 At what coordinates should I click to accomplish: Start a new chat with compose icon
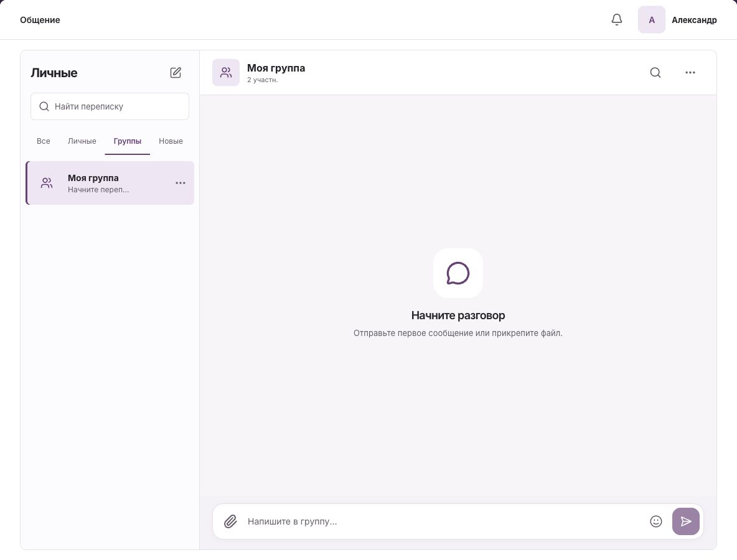point(176,72)
